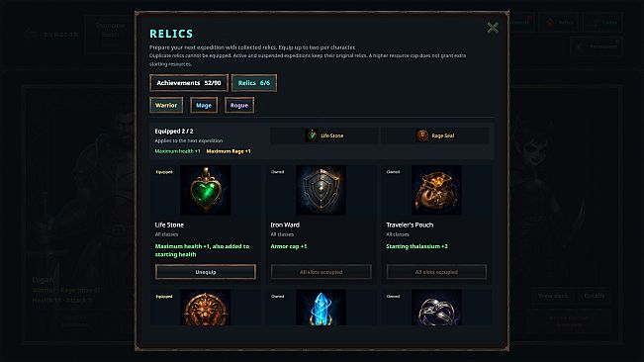
Task: Click the Life Stone green heart relic image
Action: tap(206, 190)
